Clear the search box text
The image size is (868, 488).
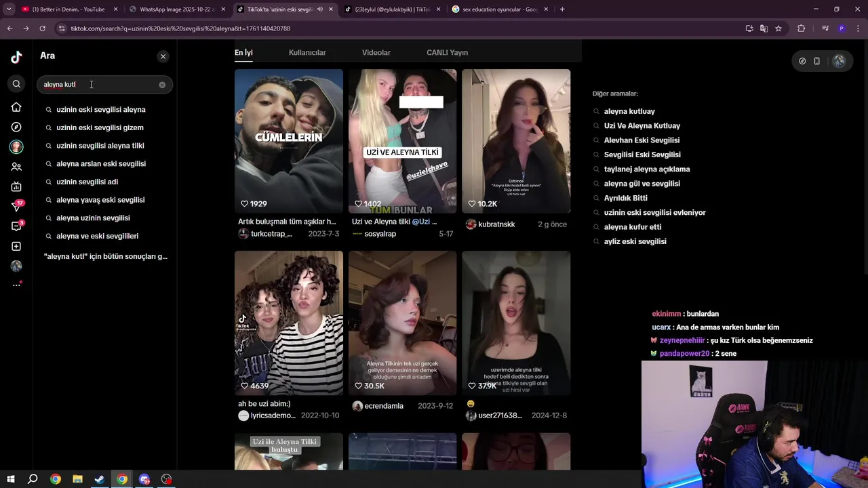tap(162, 85)
